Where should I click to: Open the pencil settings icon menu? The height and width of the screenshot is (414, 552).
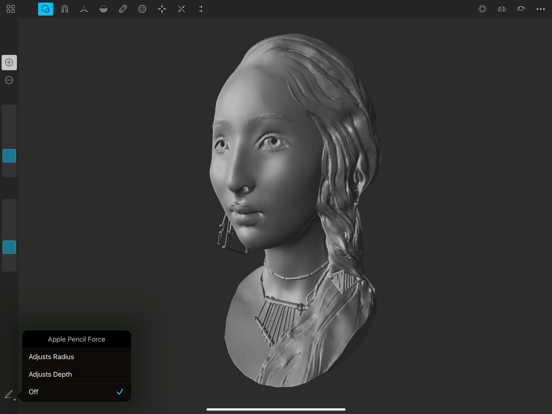coord(9,395)
